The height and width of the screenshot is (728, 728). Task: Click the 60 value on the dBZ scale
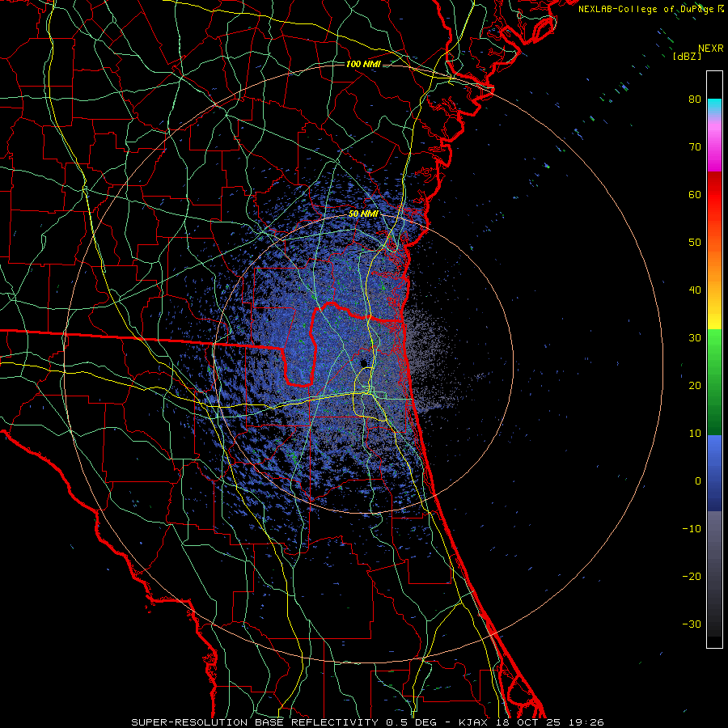695,194
